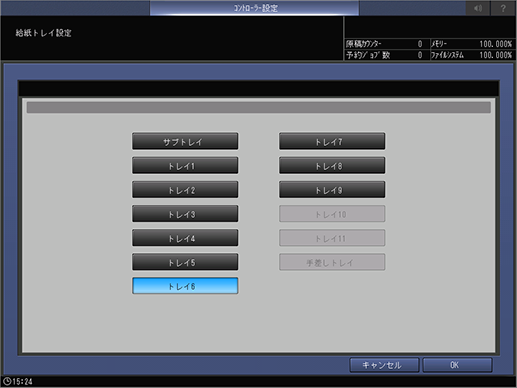The image size is (517, 388).
Task: Click the 原稿カウンター counter label
Action: (364, 44)
